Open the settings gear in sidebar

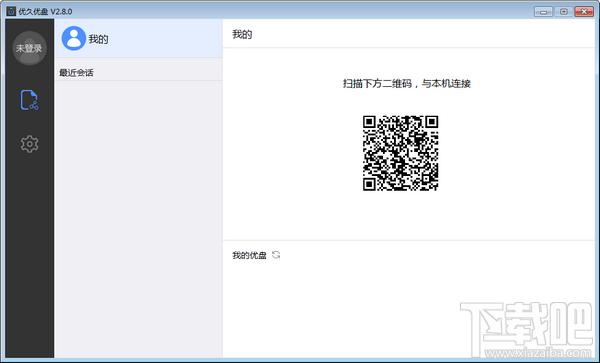coord(29,144)
